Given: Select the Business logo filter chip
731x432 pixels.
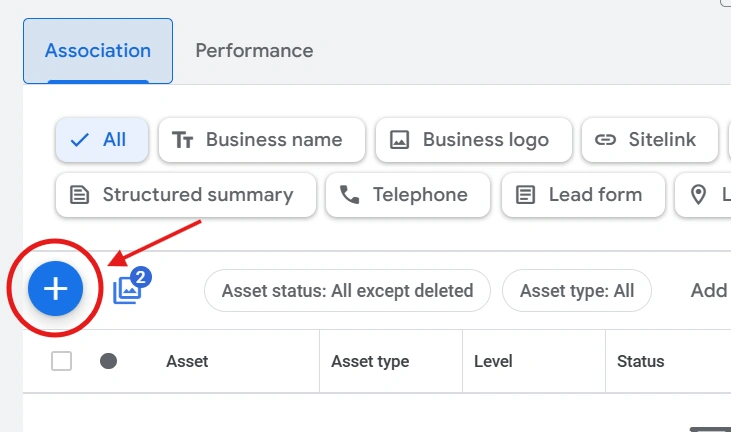Looking at the screenshot, I should coord(474,140).
